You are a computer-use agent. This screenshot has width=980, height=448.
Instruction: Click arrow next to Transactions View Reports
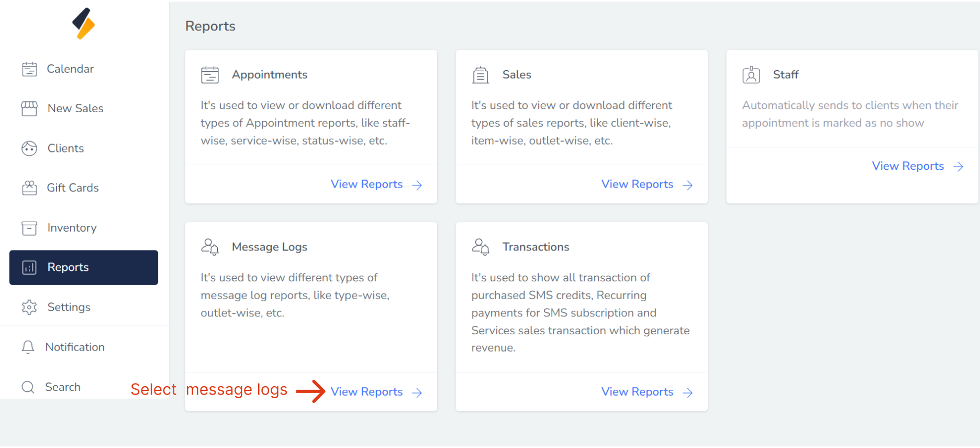click(688, 392)
